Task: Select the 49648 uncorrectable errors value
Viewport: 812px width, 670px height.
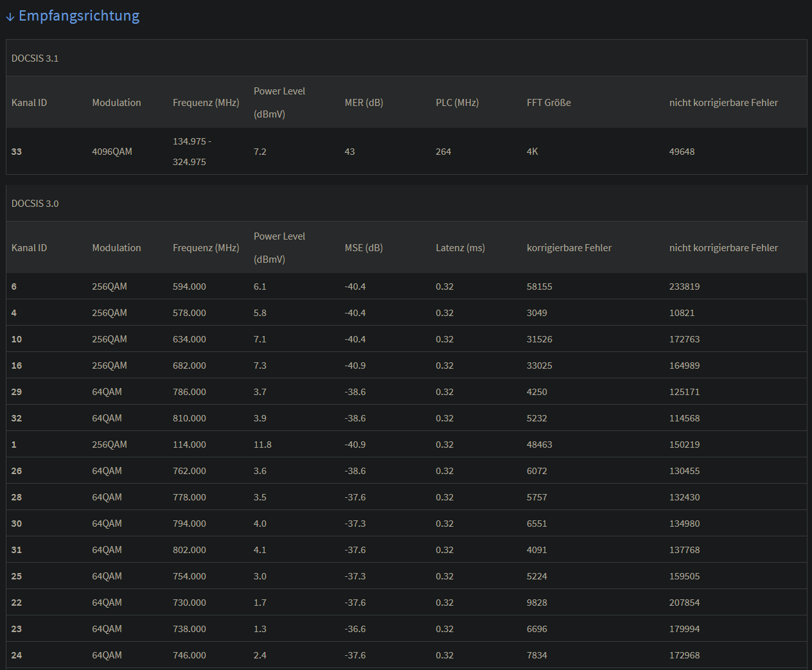Action: (x=682, y=152)
